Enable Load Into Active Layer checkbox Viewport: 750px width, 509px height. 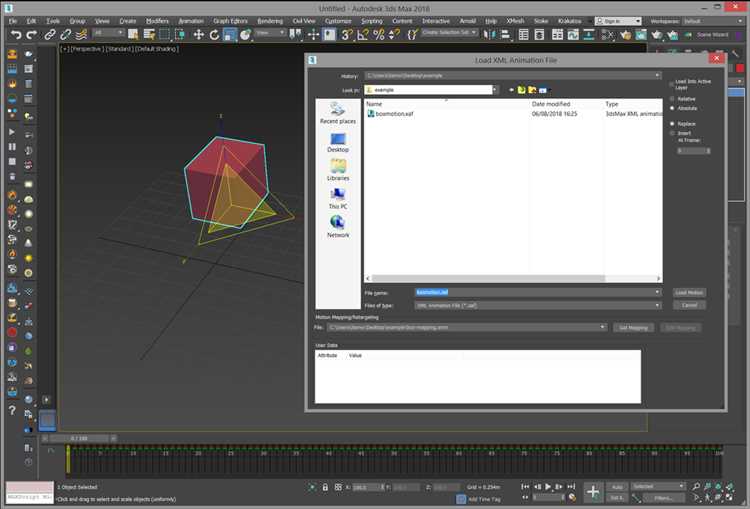(672, 84)
